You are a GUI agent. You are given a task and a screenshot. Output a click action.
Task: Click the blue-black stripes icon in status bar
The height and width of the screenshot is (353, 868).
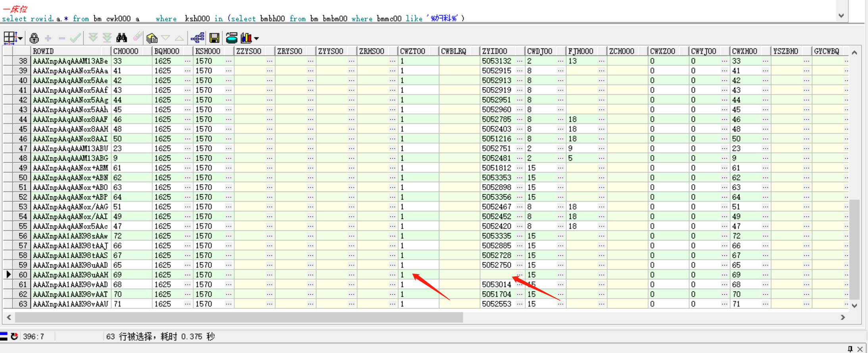pyautogui.click(x=4, y=336)
